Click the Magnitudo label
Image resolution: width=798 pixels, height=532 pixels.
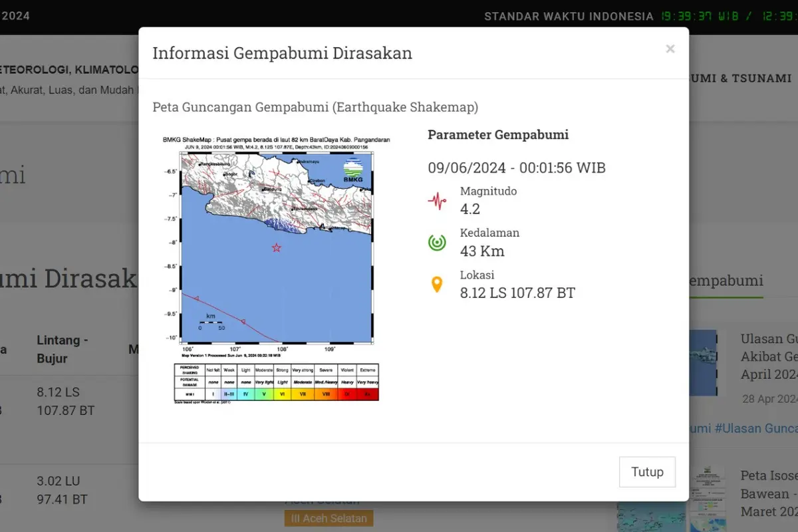(488, 191)
